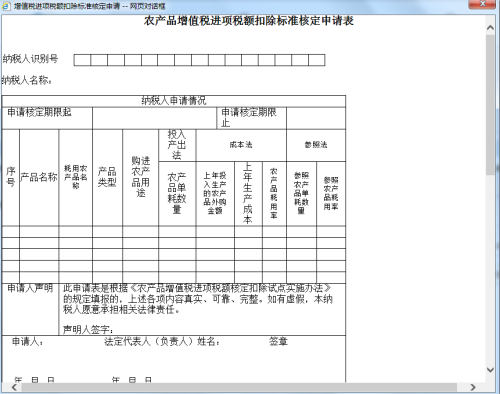Click the 序号 column header

11,178
